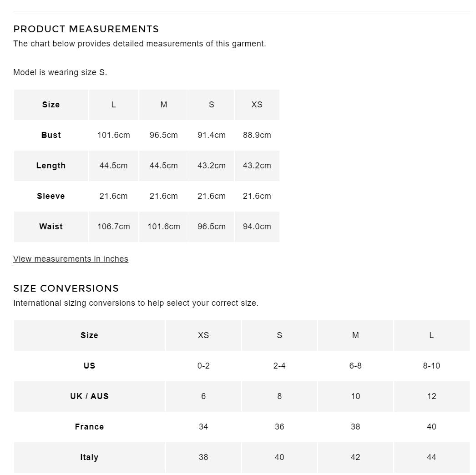Click the Product Measurements heading

coord(86,29)
